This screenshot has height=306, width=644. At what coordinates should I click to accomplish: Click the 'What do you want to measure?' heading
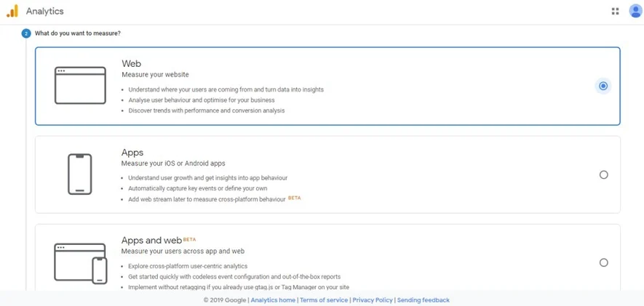point(78,33)
